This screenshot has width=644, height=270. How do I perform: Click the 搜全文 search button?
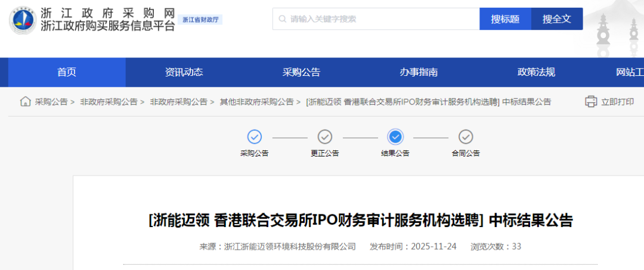[557, 19]
